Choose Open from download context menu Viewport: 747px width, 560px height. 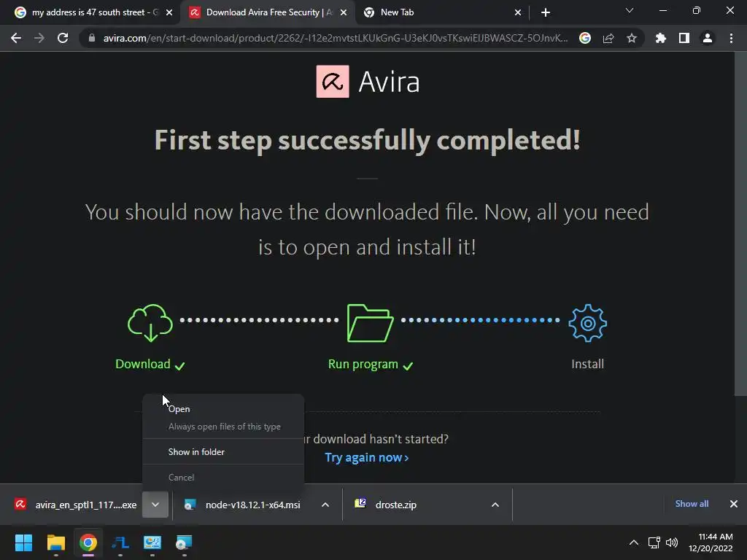coord(223,409)
